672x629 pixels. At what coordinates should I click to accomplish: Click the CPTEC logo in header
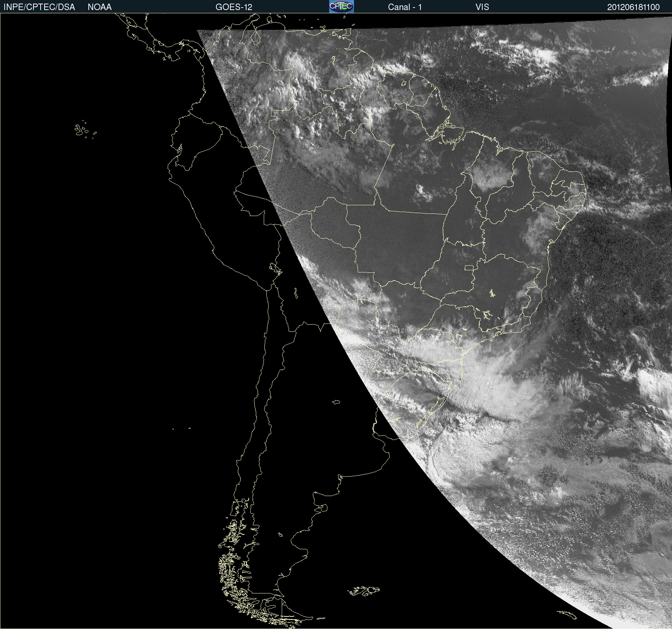coord(341,6)
